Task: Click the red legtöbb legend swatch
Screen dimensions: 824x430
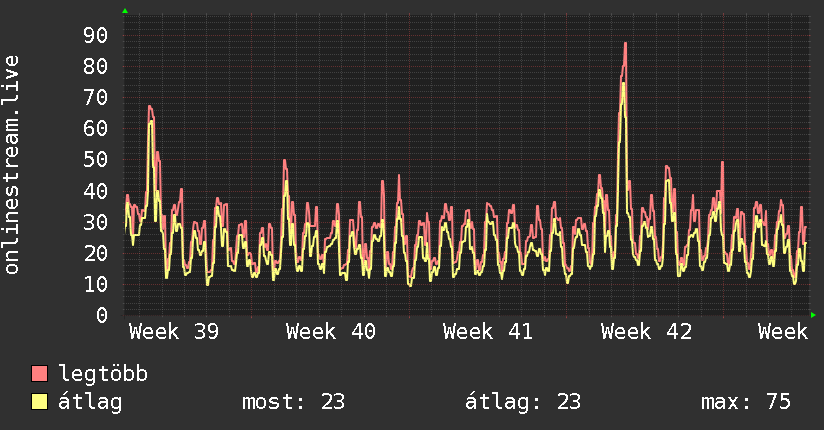Action: (x=39, y=373)
